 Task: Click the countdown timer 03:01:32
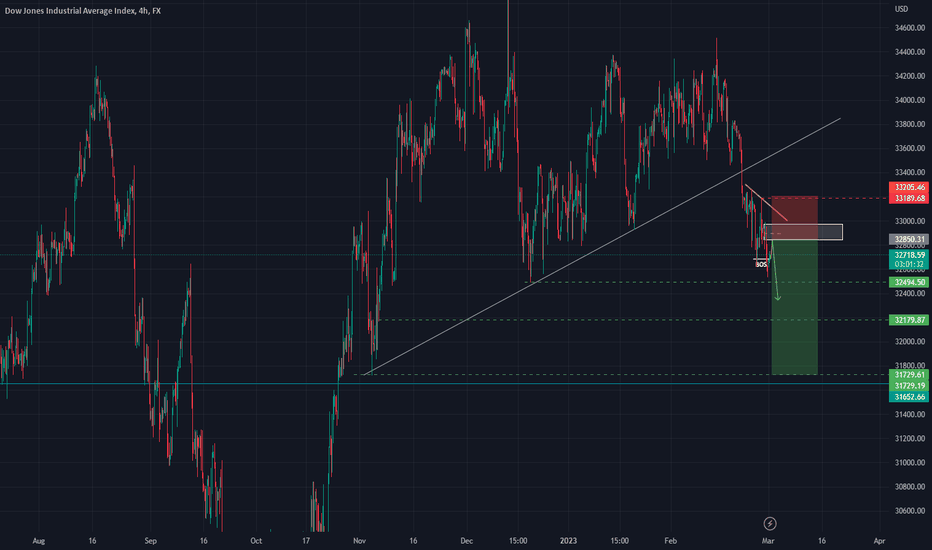pyautogui.click(x=909, y=264)
